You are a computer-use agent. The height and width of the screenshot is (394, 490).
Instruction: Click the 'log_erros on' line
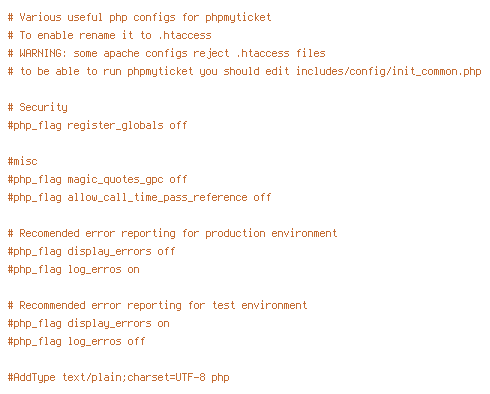click(73, 269)
